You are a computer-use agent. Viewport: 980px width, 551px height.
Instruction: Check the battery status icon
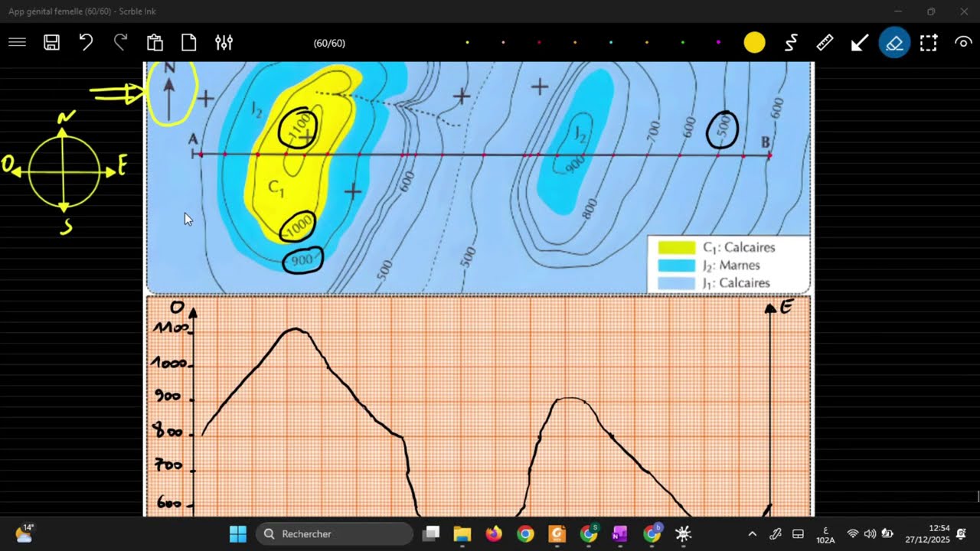pos(887,533)
